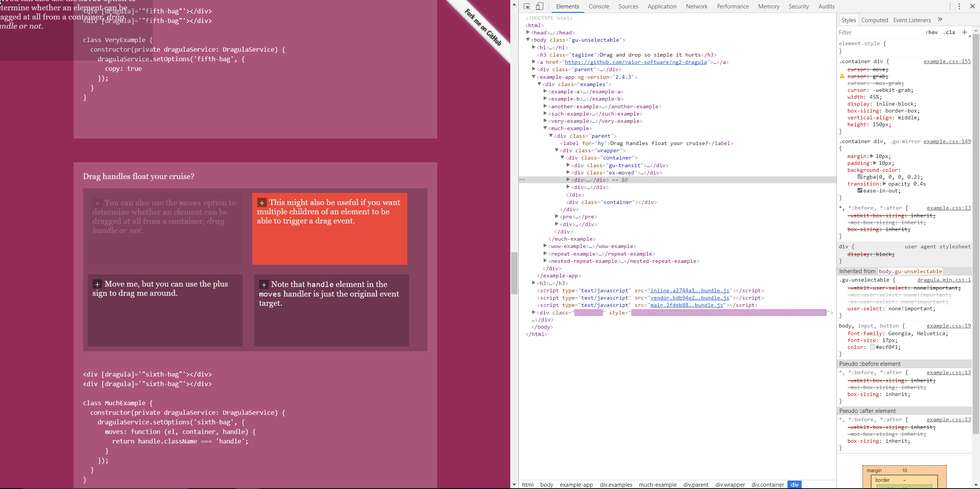The width and height of the screenshot is (980, 489).
Task: Toggle the device toolbar icon
Action: [539, 7]
